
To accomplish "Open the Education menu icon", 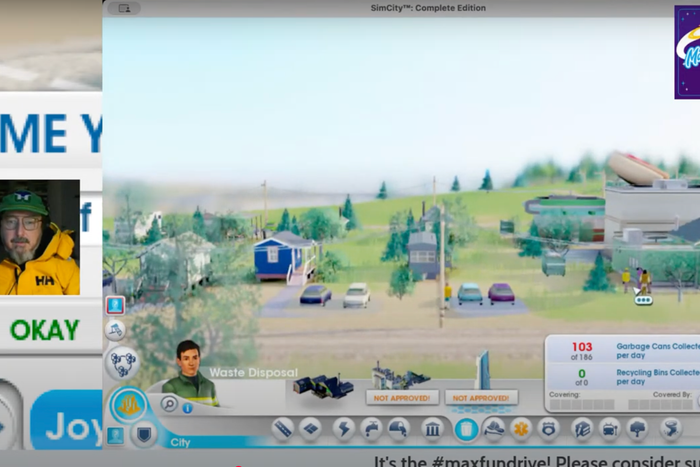I will [582, 429].
